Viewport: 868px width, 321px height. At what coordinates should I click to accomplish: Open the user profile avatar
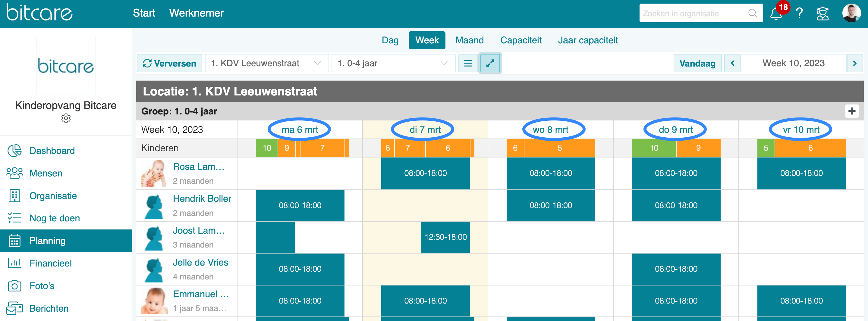point(851,13)
